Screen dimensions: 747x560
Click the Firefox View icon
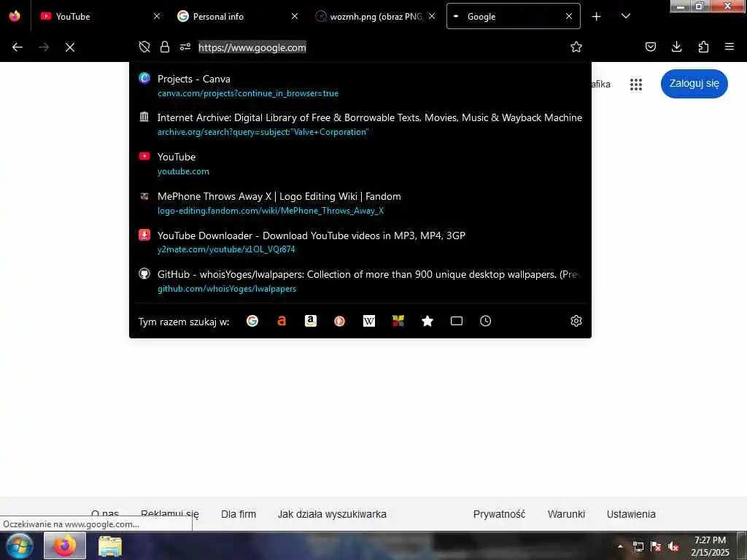[15, 16]
